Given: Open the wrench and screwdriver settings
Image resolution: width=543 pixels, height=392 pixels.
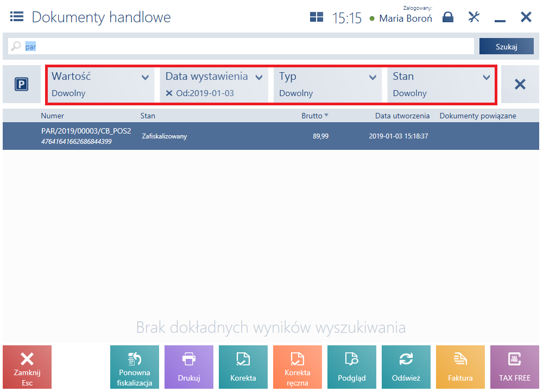Looking at the screenshot, I should [473, 17].
